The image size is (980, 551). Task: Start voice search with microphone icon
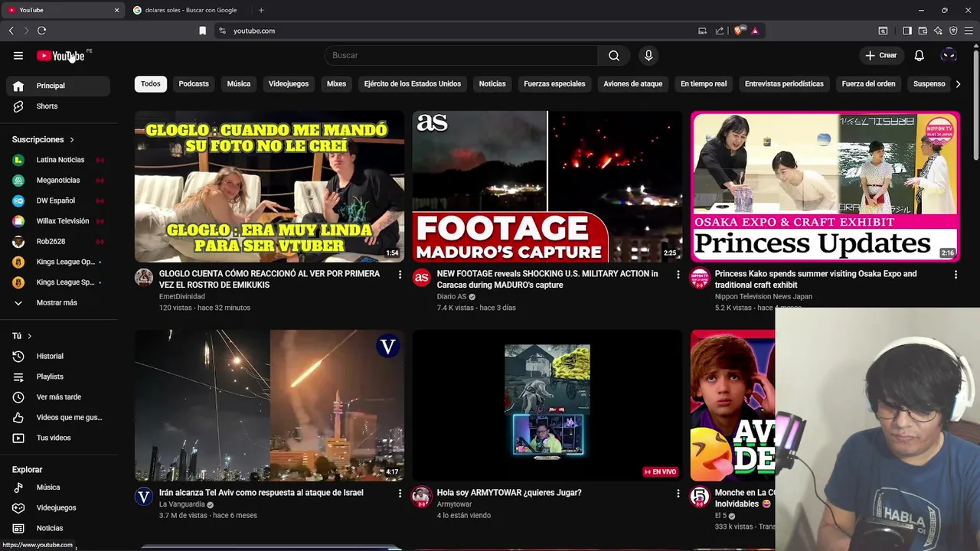click(648, 55)
